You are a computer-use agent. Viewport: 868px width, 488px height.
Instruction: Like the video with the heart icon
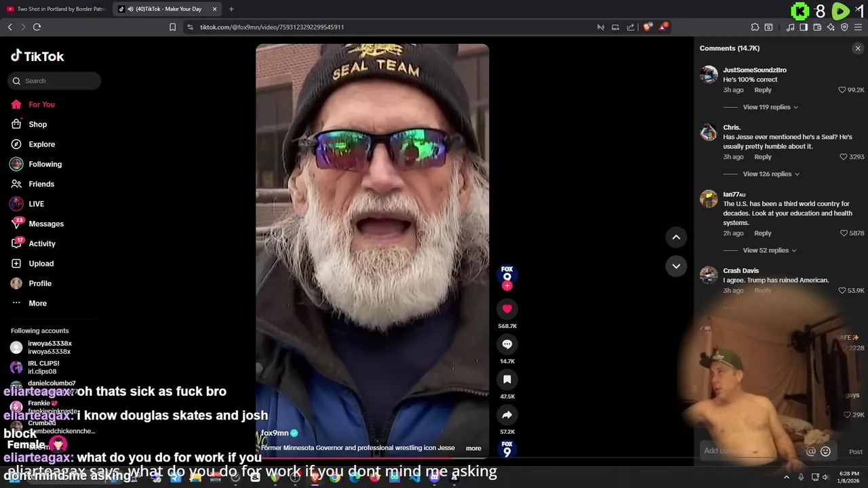coord(507,309)
